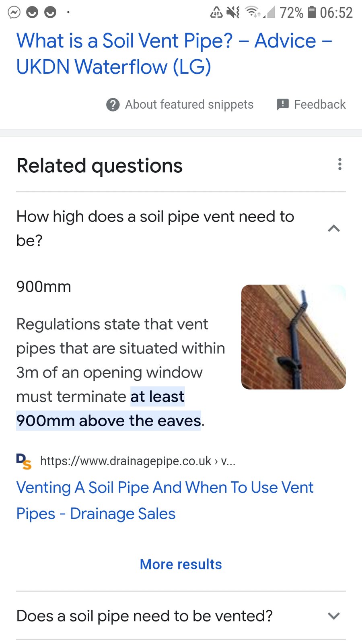Open the soil vent pipe thumbnail image
This screenshot has width=362, height=644.
tap(293, 337)
